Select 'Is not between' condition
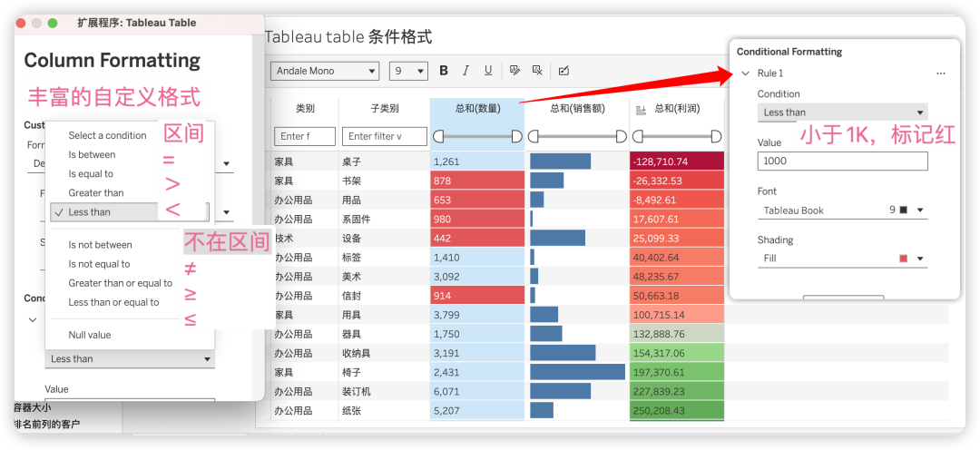The width and height of the screenshot is (980, 450). coord(100,245)
